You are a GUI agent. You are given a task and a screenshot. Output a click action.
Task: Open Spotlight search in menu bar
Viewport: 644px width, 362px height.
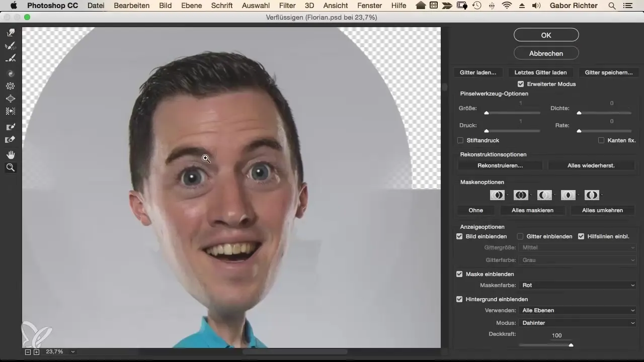coord(612,6)
